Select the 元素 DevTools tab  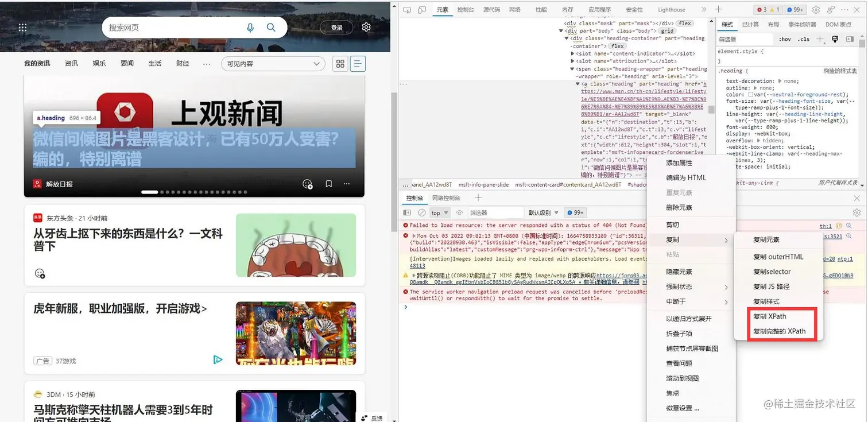[442, 10]
